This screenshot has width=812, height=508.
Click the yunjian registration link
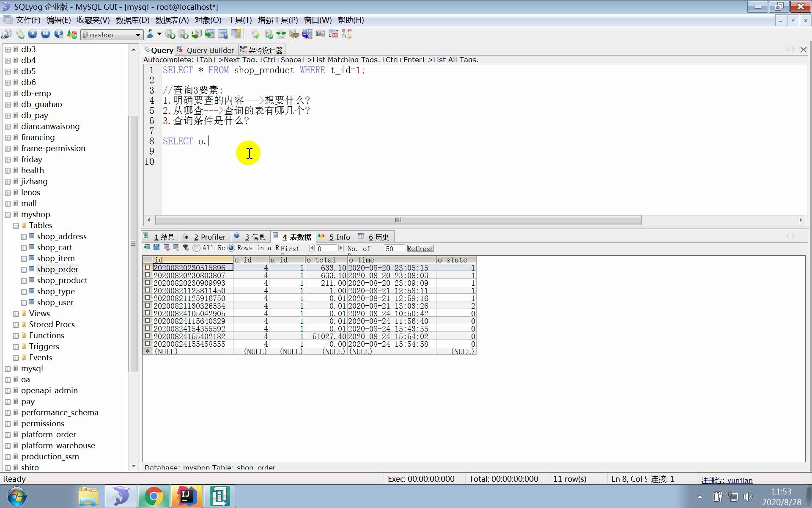click(740, 480)
